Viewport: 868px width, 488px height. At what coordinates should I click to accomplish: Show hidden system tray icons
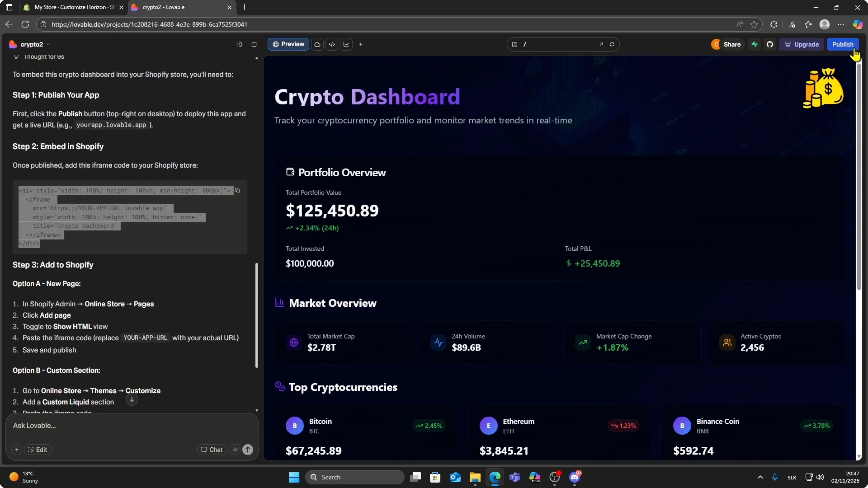coord(760,477)
